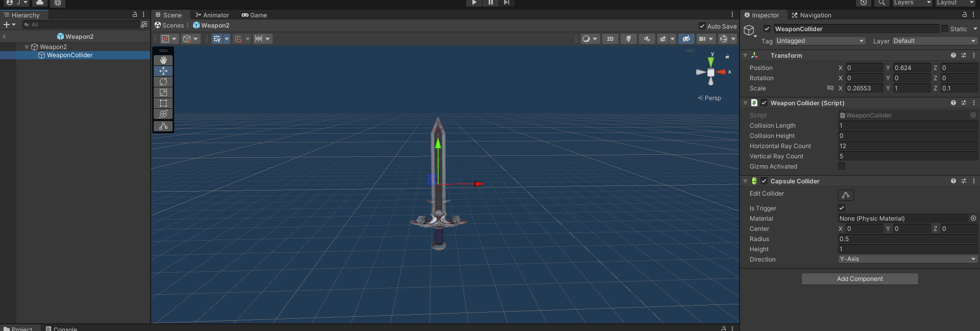Open snap increment settings icon
The height and width of the screenshot is (331, 980).
click(x=258, y=39)
